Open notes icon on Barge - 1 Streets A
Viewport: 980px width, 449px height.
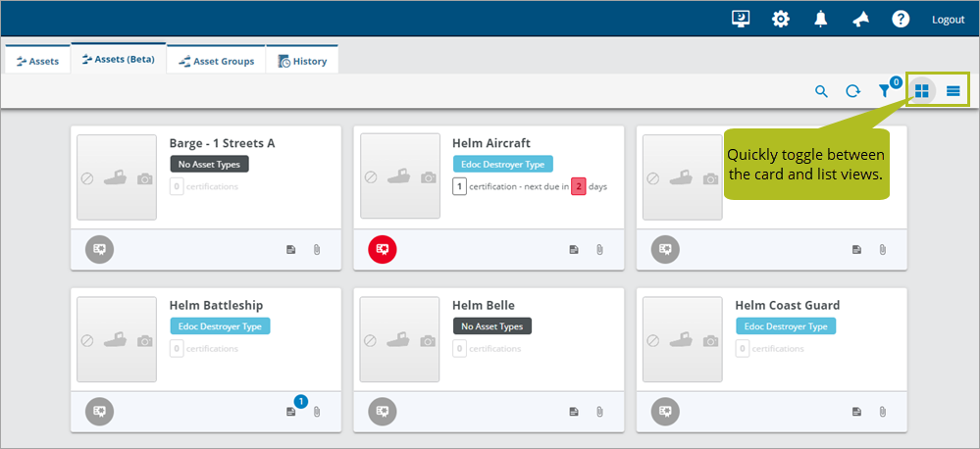point(290,250)
